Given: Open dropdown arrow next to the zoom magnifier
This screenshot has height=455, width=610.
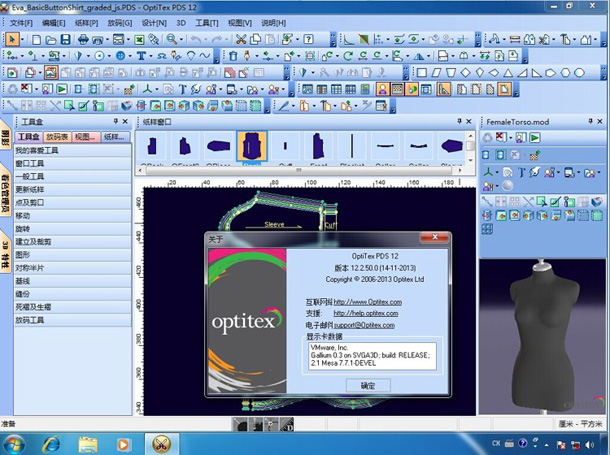Looking at the screenshot, I should 181,39.
